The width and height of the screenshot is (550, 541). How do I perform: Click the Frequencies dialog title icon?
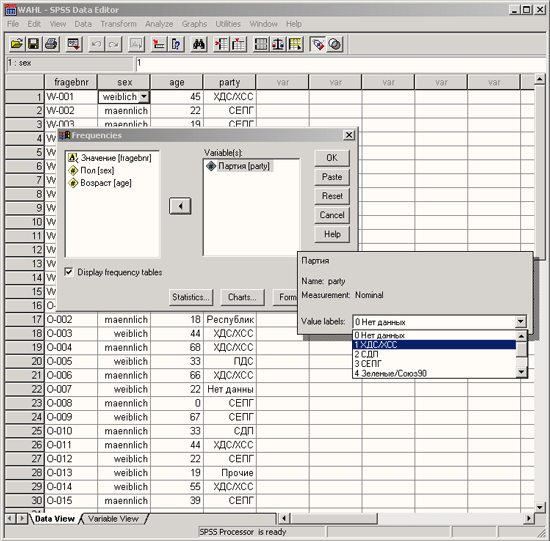pyautogui.click(x=65, y=135)
